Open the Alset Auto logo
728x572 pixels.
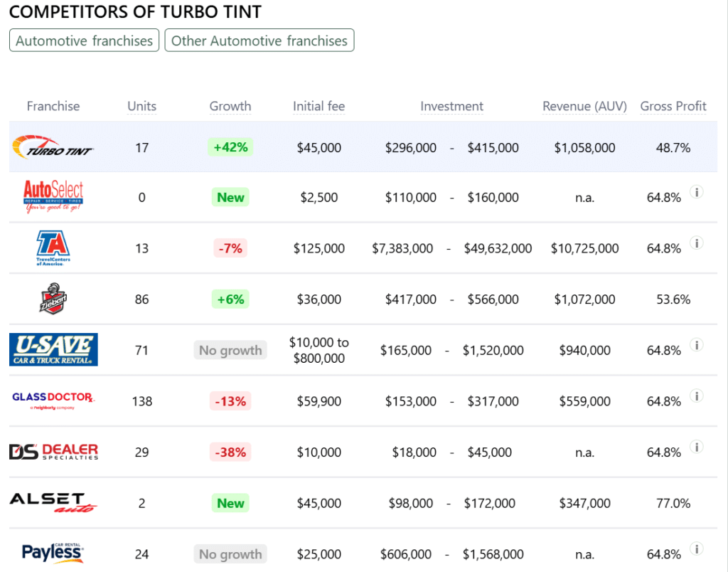(x=53, y=503)
